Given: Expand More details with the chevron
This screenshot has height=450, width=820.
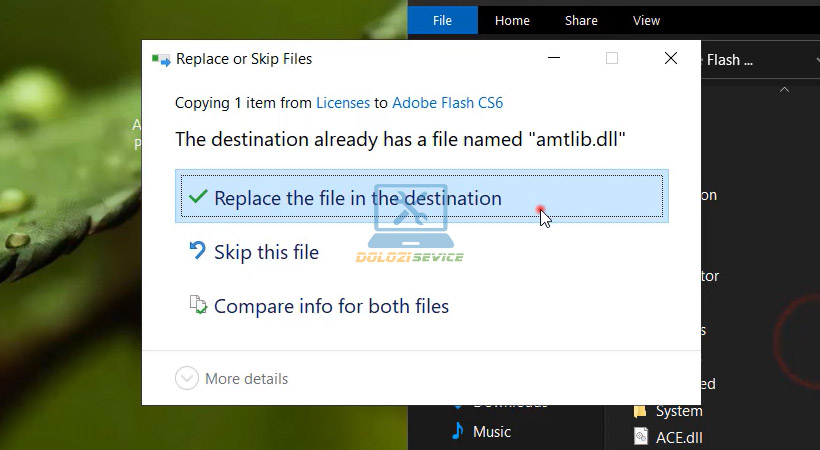Looking at the screenshot, I should coord(187,378).
